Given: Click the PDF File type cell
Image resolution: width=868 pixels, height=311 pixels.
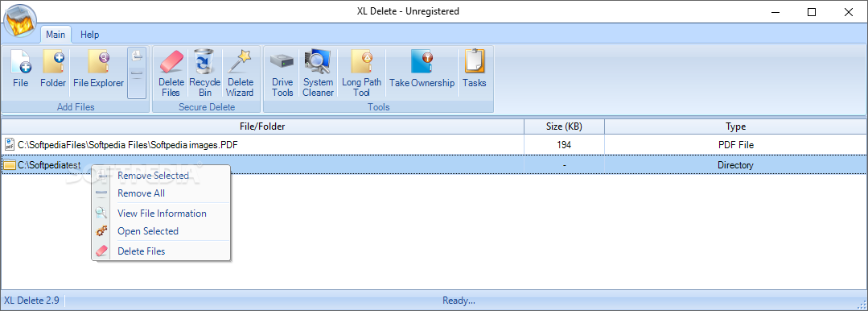Looking at the screenshot, I should (736, 145).
